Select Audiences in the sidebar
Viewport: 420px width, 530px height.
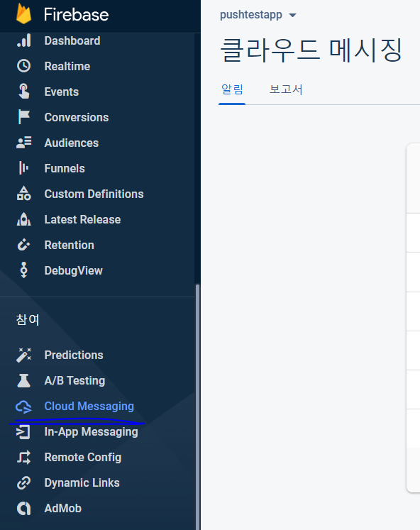pos(71,143)
